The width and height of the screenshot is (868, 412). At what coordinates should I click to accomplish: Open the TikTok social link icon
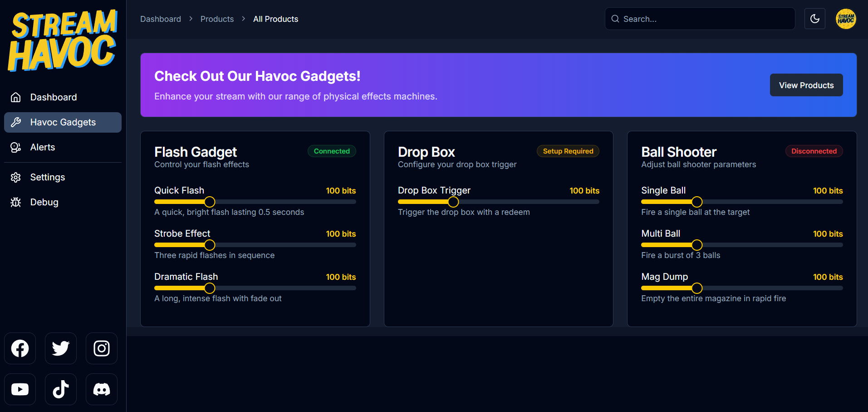61,389
